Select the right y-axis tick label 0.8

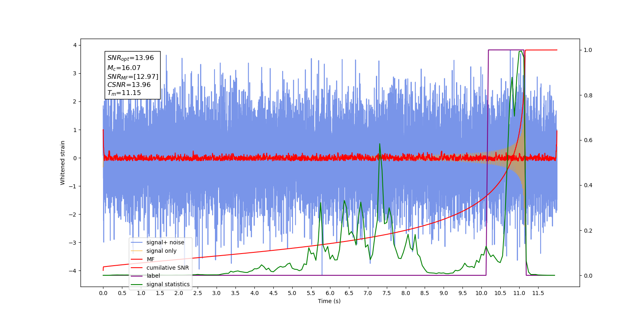pos(588,95)
